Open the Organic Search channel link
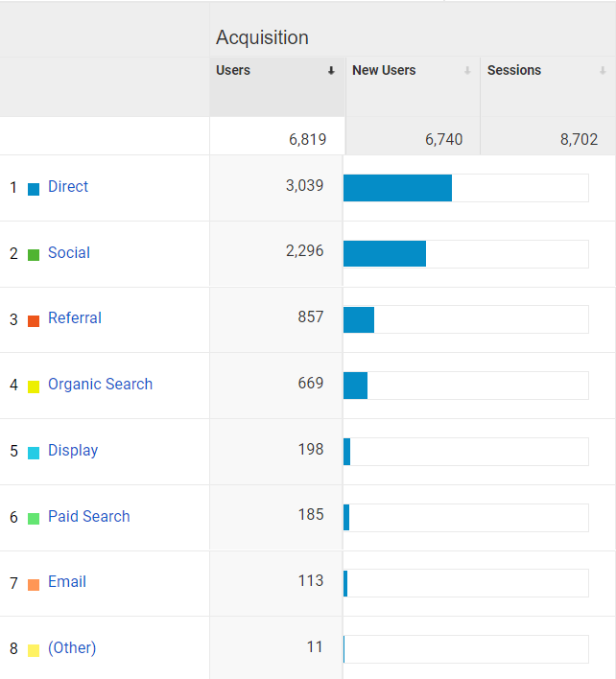Viewport: 616px width, 679px height. click(100, 385)
